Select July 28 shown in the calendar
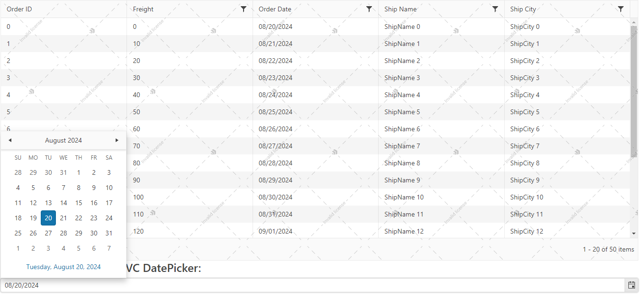The height and width of the screenshot is (298, 644). pos(18,172)
